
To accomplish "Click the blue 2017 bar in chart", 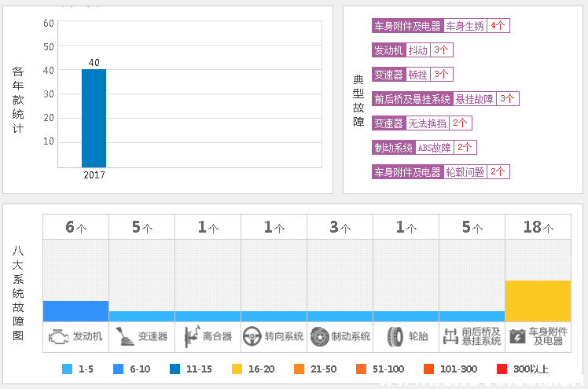I will [x=94, y=118].
